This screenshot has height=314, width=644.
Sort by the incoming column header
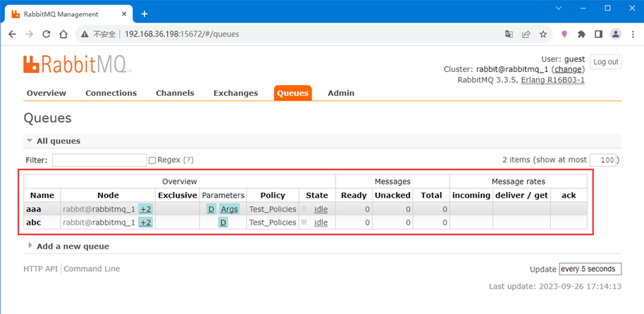click(471, 196)
